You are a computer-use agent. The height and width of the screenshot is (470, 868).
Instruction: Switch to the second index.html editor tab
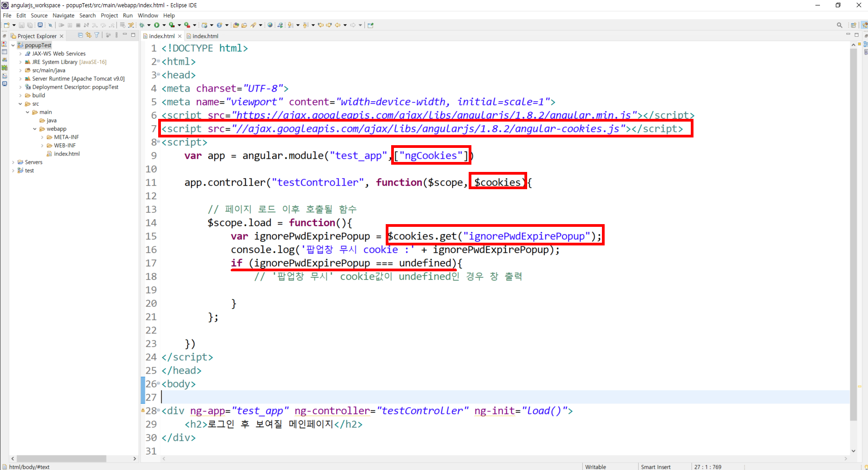tap(203, 36)
